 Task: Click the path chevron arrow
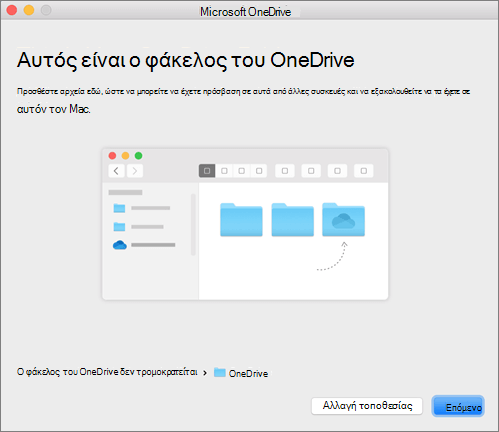pos(205,373)
